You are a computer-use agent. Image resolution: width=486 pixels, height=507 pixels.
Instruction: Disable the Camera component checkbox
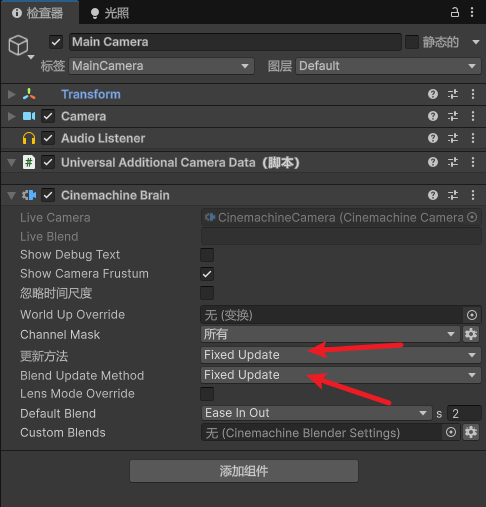tap(48, 116)
